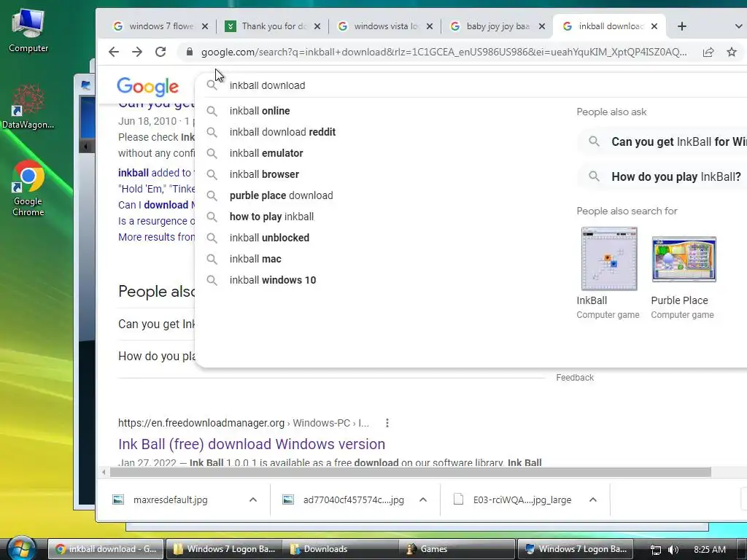
Task: Click the 8:25 AM taskbar clock
Action: (x=709, y=550)
